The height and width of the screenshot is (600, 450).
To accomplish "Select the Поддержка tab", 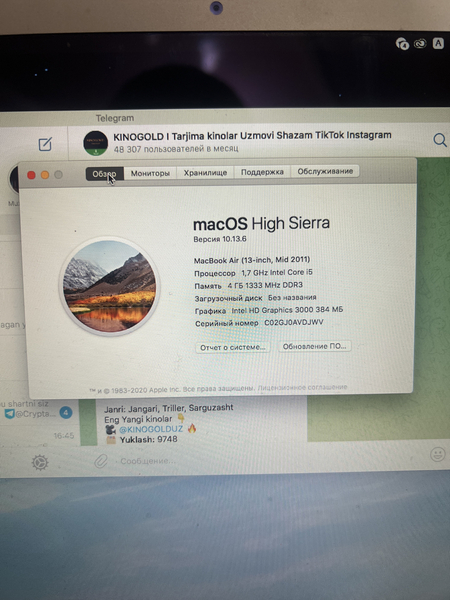I will pyautogui.click(x=262, y=172).
